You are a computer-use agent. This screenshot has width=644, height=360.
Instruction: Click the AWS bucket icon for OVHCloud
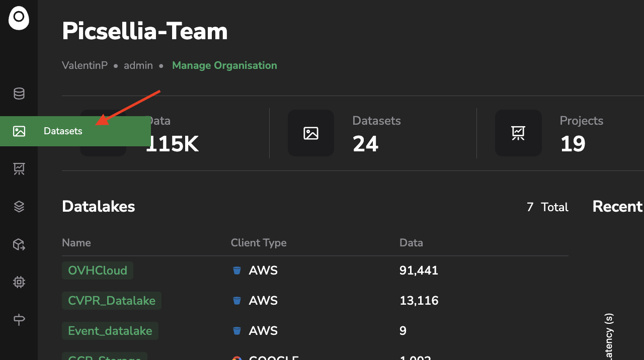236,271
